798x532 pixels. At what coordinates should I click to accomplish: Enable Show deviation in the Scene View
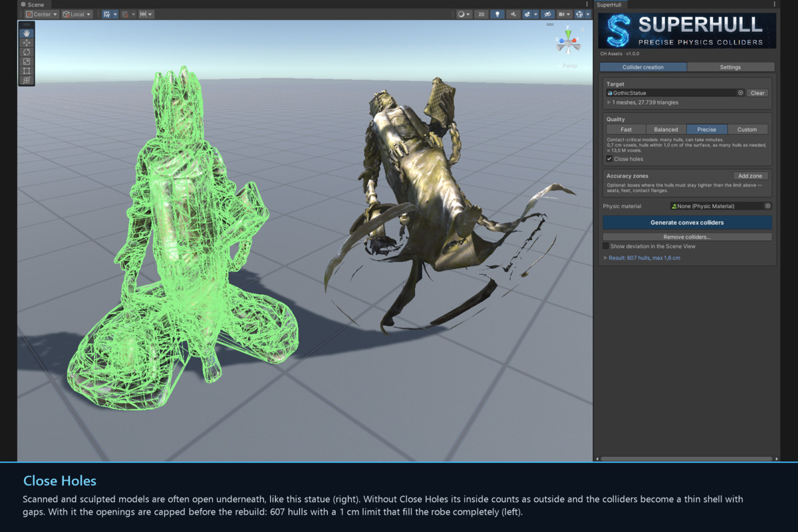pos(605,246)
